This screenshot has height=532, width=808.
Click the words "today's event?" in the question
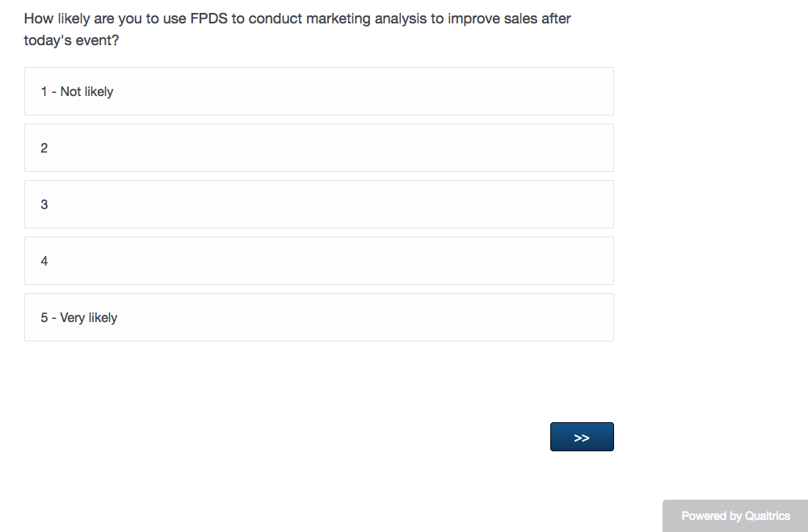(71, 40)
